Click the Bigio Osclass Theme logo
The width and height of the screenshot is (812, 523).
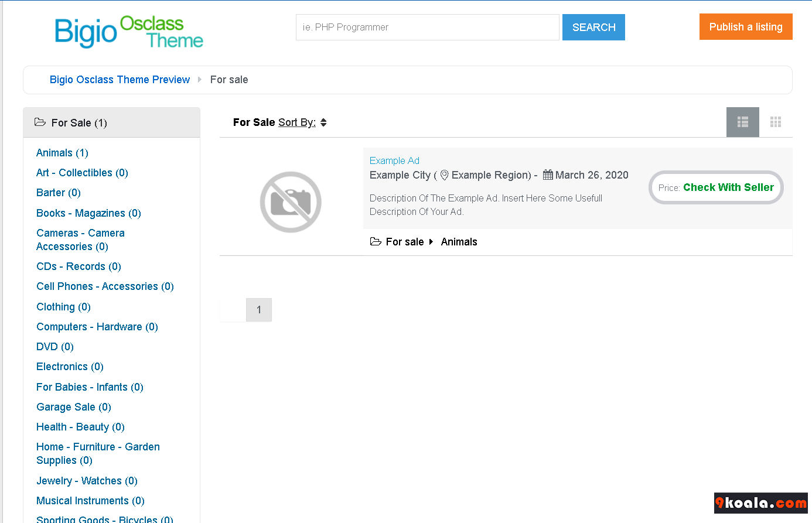coord(129,32)
